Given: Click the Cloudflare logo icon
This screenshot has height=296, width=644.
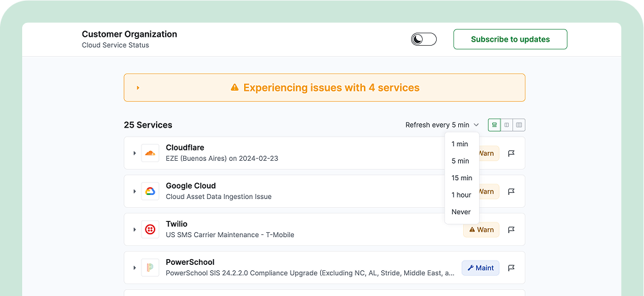Looking at the screenshot, I should click(150, 153).
